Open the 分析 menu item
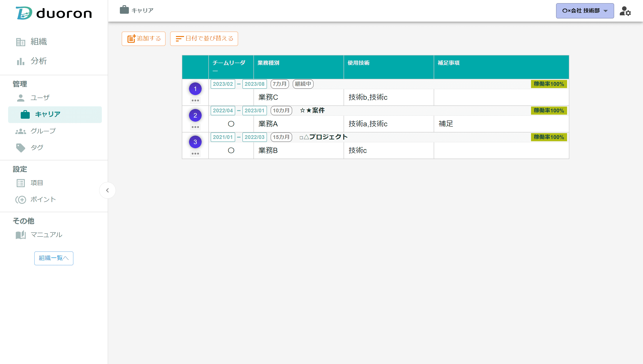643x364 pixels. [39, 61]
